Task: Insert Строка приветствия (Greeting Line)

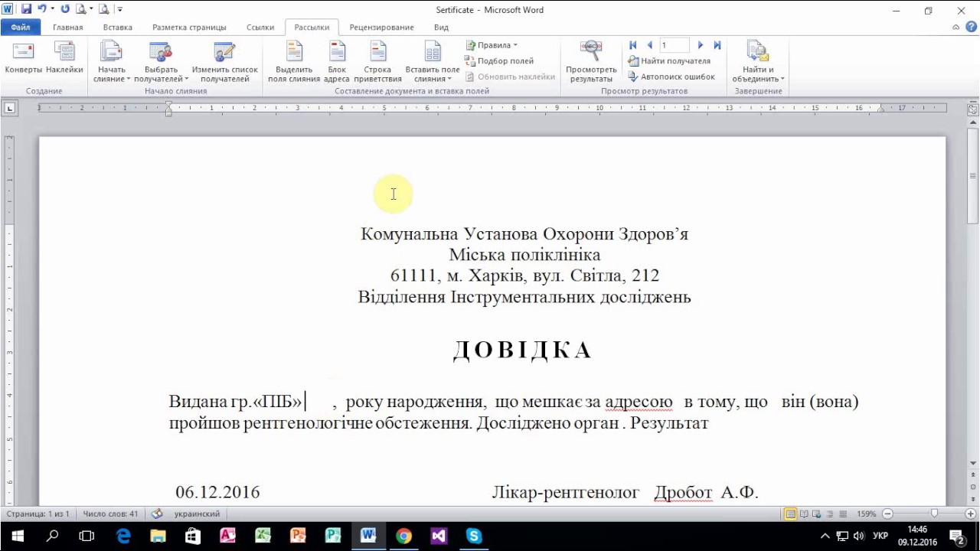Action: click(378, 62)
